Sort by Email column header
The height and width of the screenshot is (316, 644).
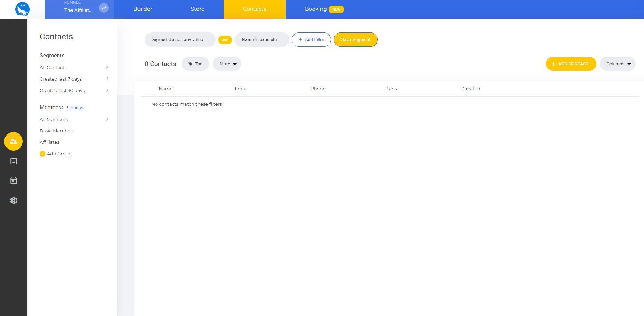tap(241, 89)
